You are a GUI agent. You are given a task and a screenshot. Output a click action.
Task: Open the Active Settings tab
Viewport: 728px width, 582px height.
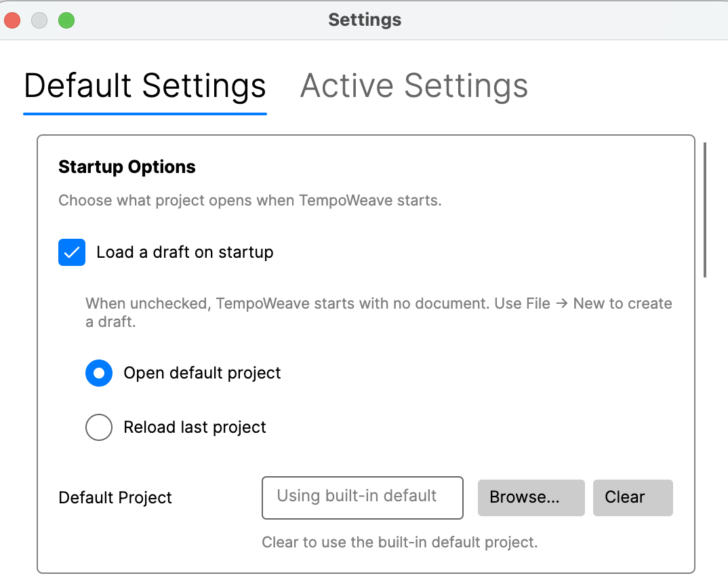[413, 86]
